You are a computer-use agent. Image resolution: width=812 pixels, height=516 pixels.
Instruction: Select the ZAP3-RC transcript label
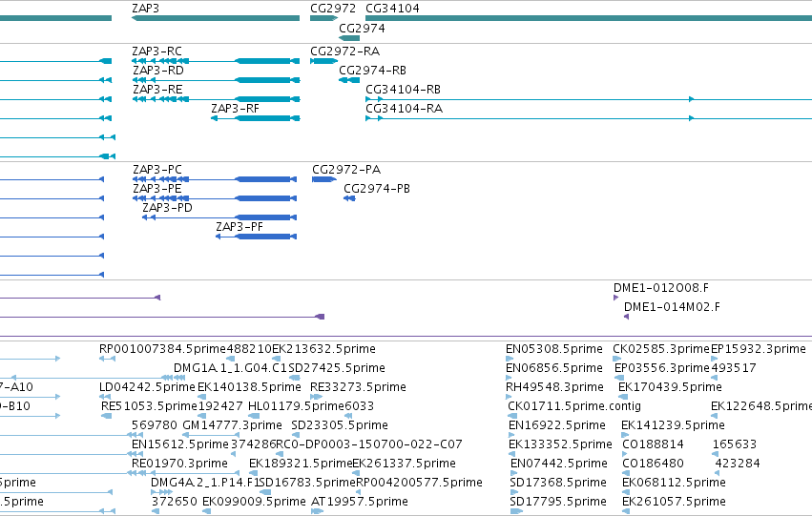(156, 52)
